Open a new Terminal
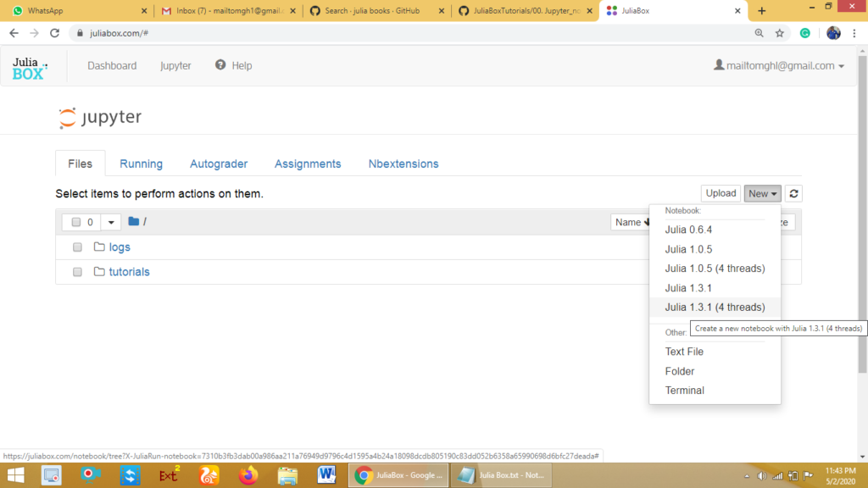 pos(715,391)
